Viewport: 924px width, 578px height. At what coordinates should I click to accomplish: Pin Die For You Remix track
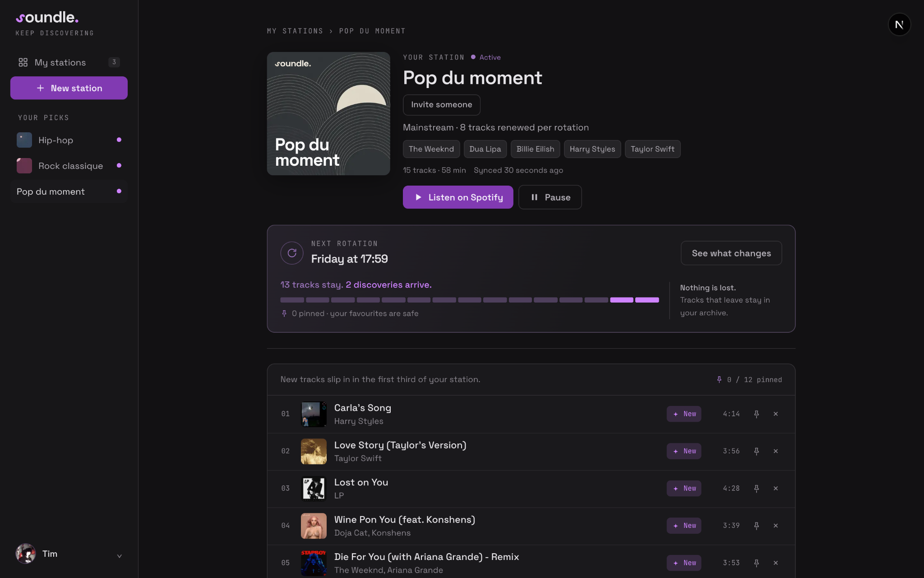[x=757, y=563]
